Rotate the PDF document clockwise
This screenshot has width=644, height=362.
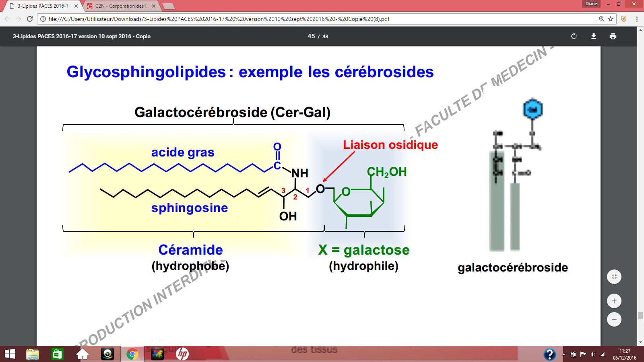click(x=574, y=36)
